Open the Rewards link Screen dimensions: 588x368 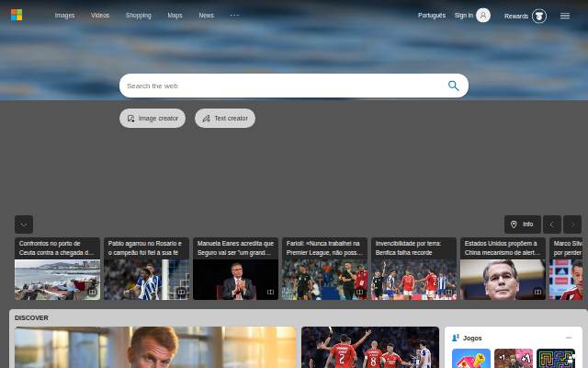(516, 17)
